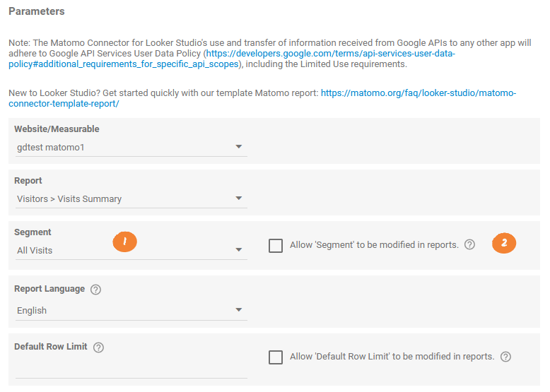Image resolution: width=550 pixels, height=392 pixels.
Task: Check 'Default Row Limit' modifiable in reports box
Action: pyautogui.click(x=276, y=357)
